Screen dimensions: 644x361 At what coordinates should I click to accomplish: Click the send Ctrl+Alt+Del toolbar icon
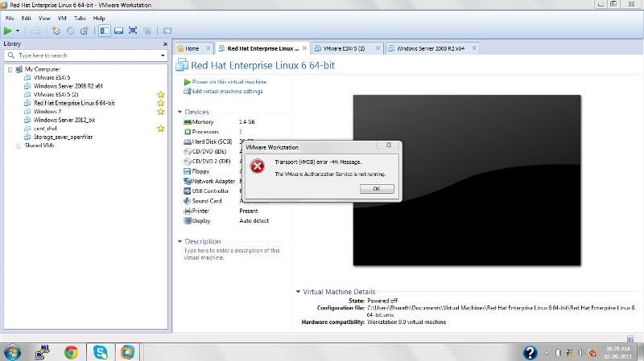[35, 31]
